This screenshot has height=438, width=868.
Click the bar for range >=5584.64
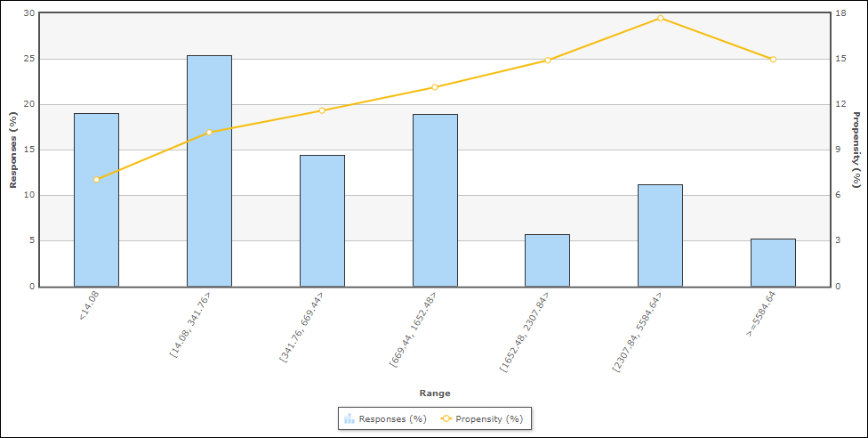coord(773,262)
